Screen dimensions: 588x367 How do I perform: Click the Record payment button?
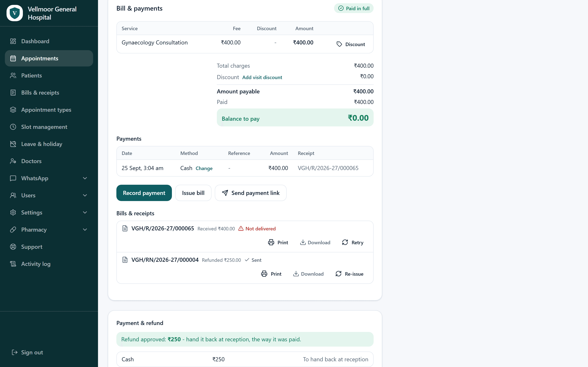(144, 193)
